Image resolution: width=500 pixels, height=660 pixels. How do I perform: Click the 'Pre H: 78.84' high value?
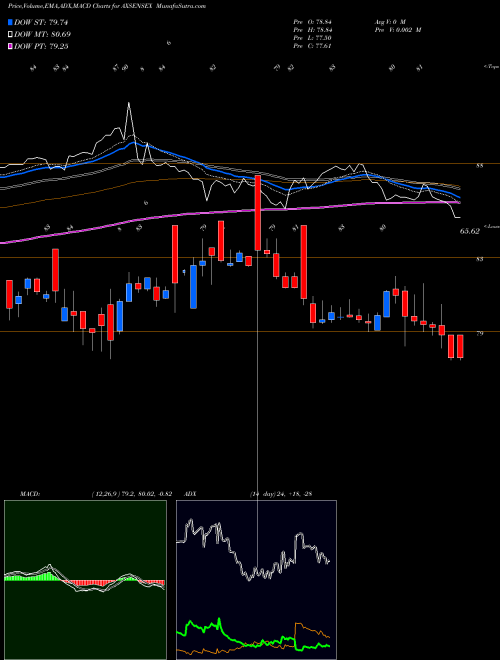314,29
